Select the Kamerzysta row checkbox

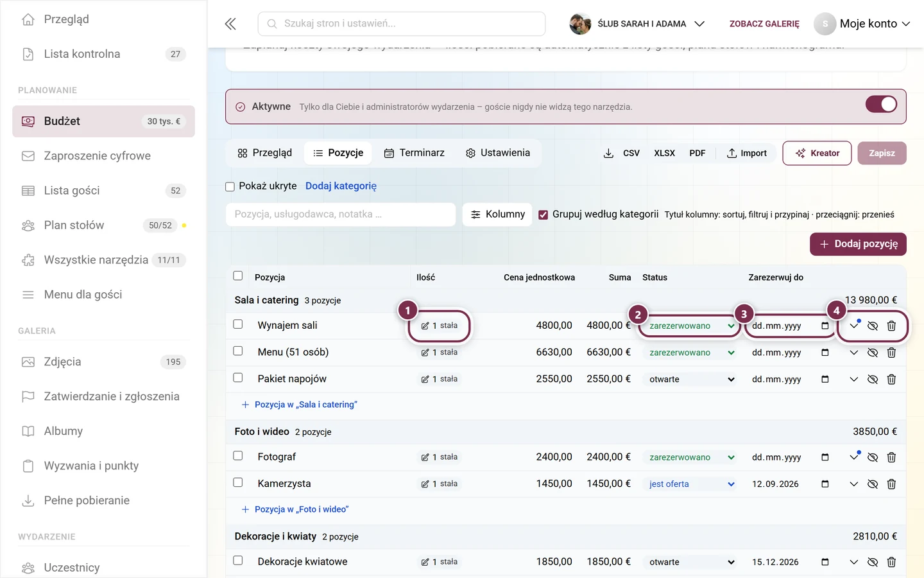(x=238, y=482)
